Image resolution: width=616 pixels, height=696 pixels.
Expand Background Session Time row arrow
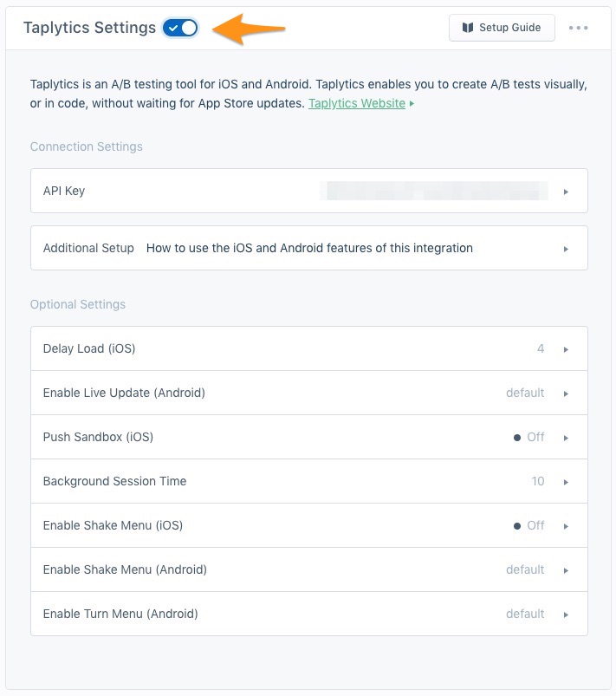(566, 482)
